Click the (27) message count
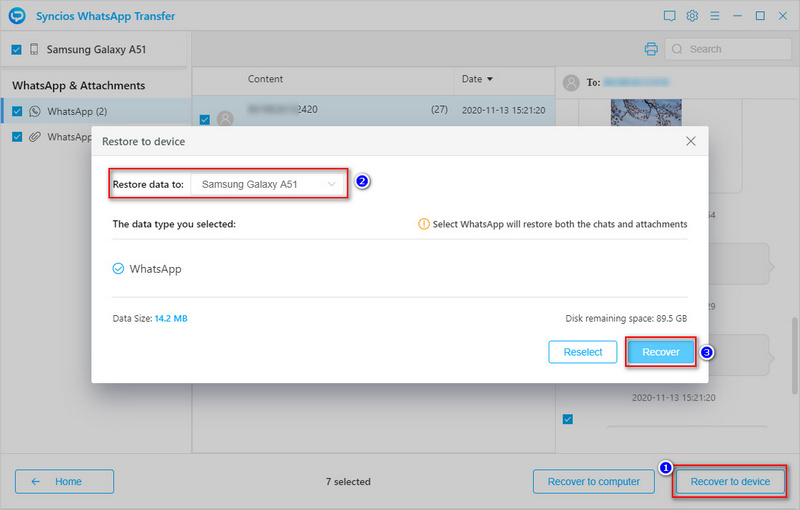This screenshot has height=510, width=800. point(439,109)
